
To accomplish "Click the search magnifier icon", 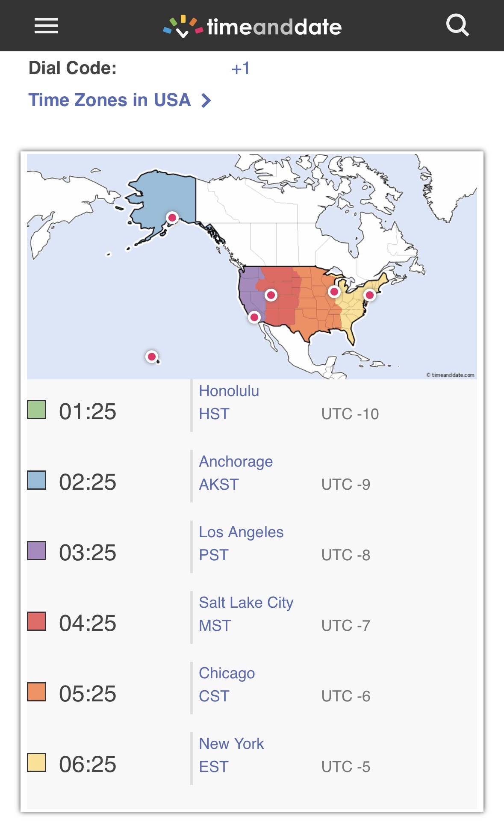I will [x=457, y=26].
